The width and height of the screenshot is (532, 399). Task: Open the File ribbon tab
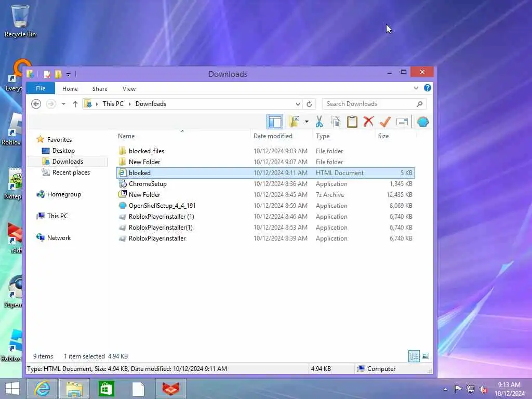point(41,88)
